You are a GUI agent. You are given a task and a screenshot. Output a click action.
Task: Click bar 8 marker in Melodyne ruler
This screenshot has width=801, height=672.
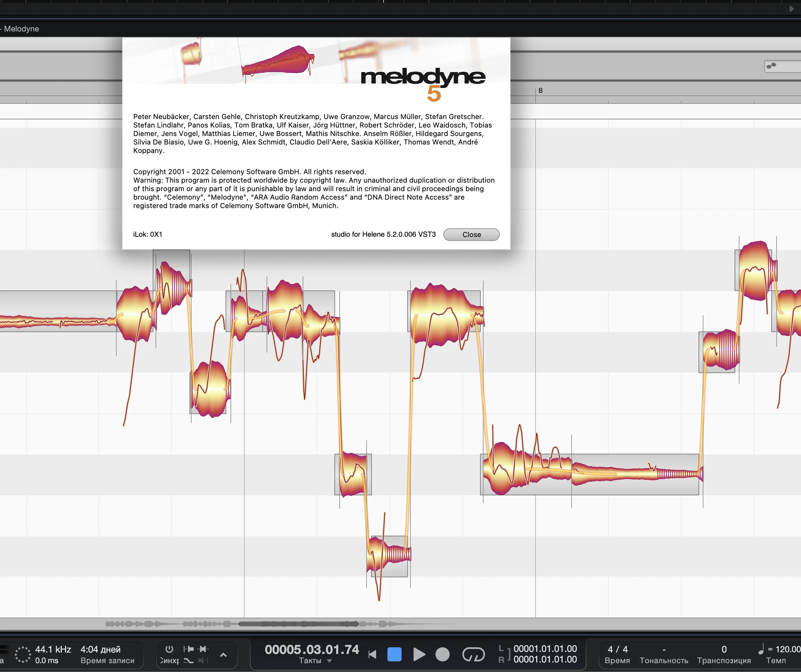540,91
